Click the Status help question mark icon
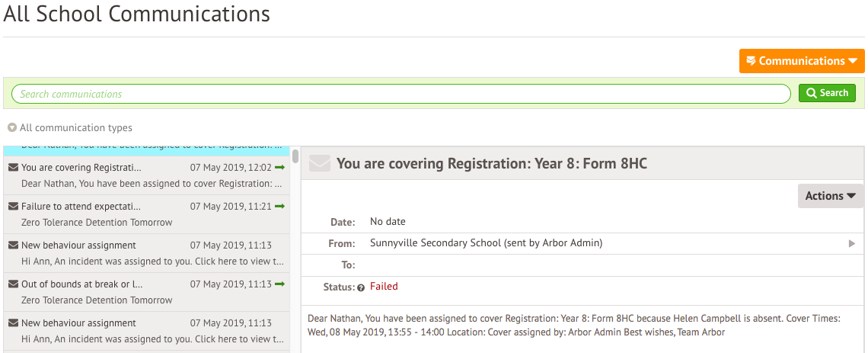The width and height of the screenshot is (868, 353). (361, 287)
